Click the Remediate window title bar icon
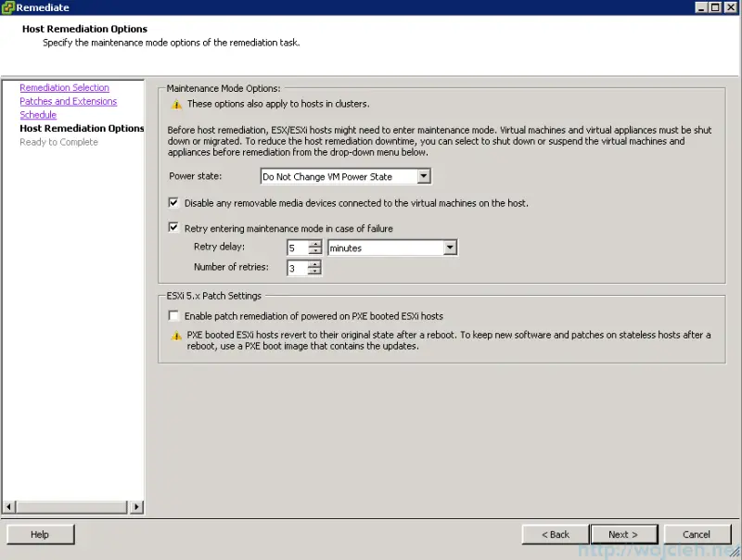Viewport: 742px width, 560px height. pyautogui.click(x=8, y=7)
